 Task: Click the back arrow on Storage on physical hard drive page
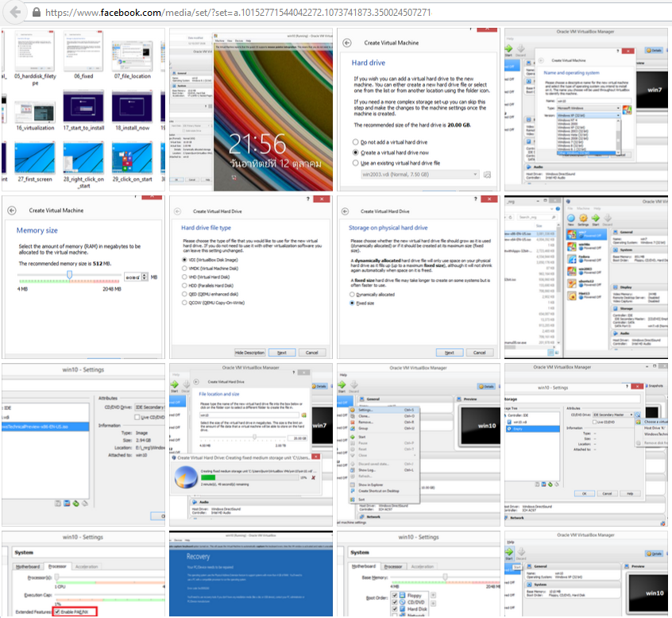pos(345,211)
